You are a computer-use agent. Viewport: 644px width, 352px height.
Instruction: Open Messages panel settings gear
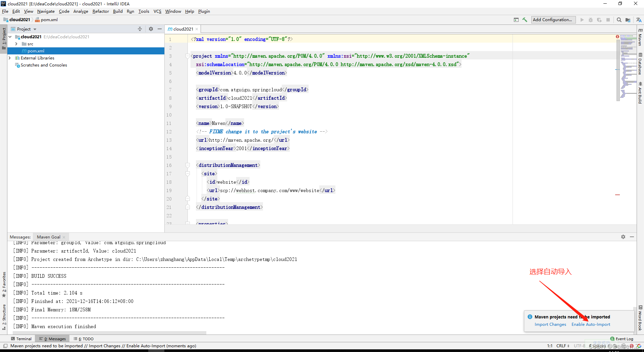(x=623, y=237)
